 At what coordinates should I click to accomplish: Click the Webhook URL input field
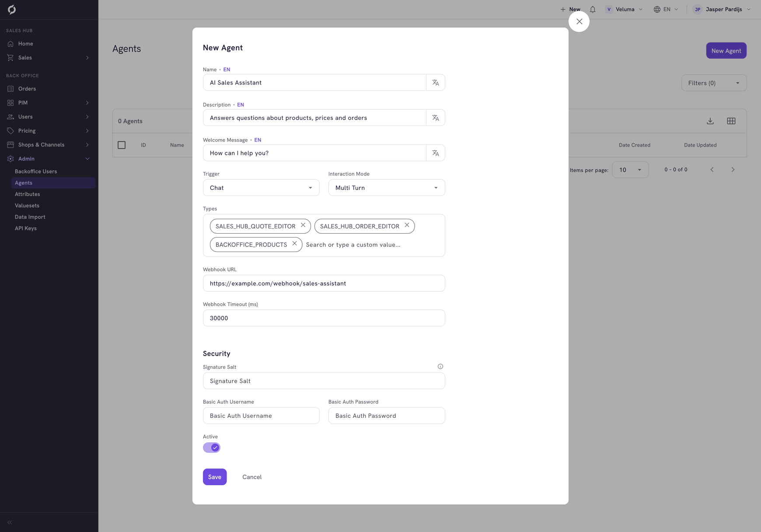pyautogui.click(x=324, y=283)
